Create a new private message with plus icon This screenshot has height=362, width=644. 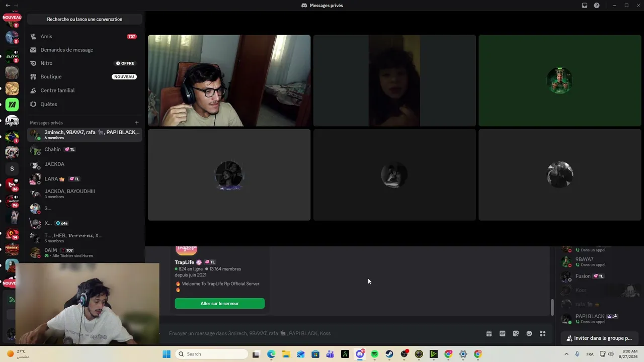136,123
